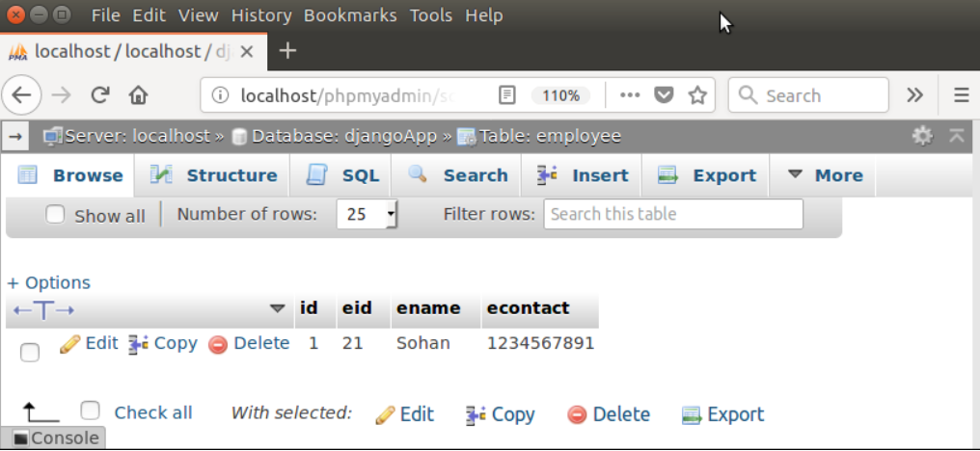This screenshot has height=451, width=980.
Task: Go to the browser home page icon
Action: tap(138, 95)
